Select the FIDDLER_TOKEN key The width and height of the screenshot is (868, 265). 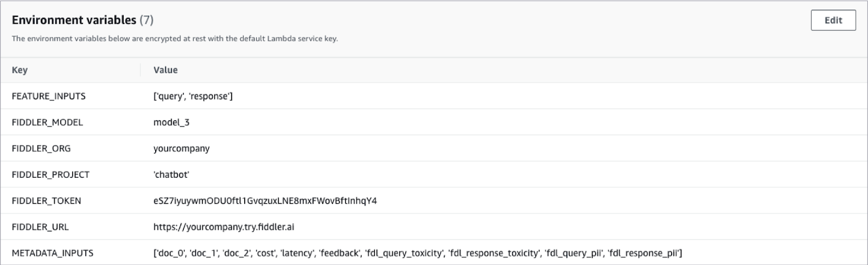[x=46, y=201]
